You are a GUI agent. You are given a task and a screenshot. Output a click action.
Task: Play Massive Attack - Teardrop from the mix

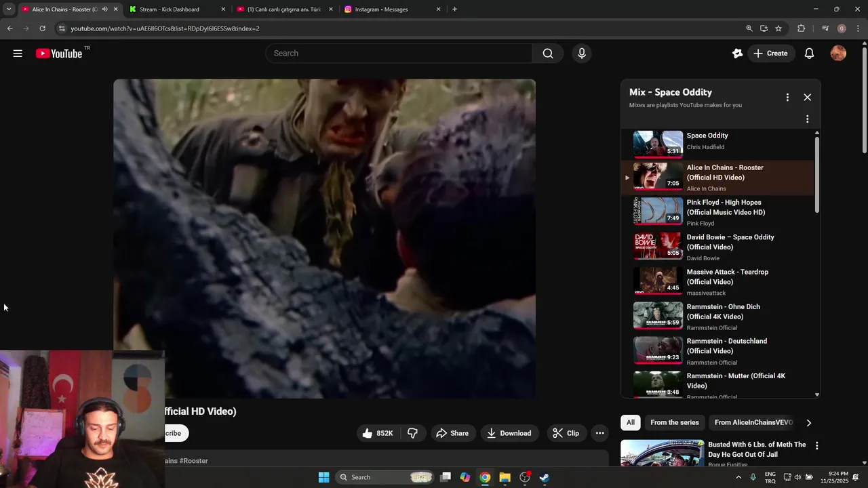tap(719, 281)
